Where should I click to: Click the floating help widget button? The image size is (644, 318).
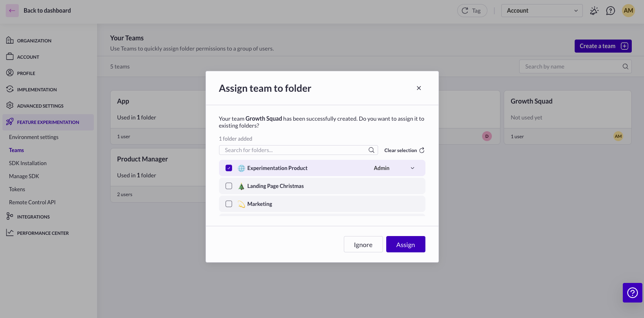(632, 293)
